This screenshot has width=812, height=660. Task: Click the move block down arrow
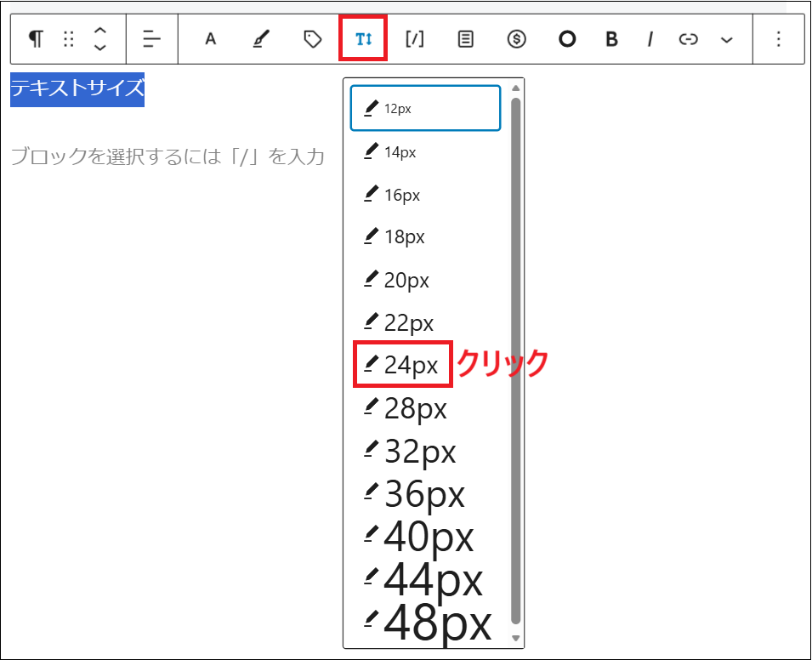tap(101, 46)
